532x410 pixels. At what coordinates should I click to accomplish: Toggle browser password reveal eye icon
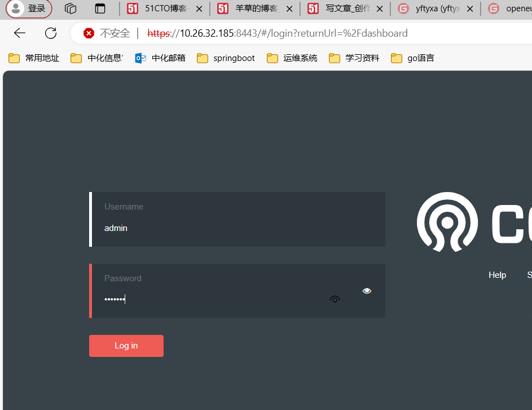[x=335, y=299]
